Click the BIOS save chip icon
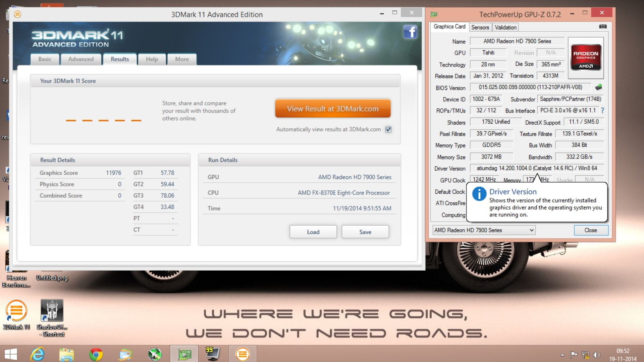The image size is (644, 362). click(x=599, y=87)
